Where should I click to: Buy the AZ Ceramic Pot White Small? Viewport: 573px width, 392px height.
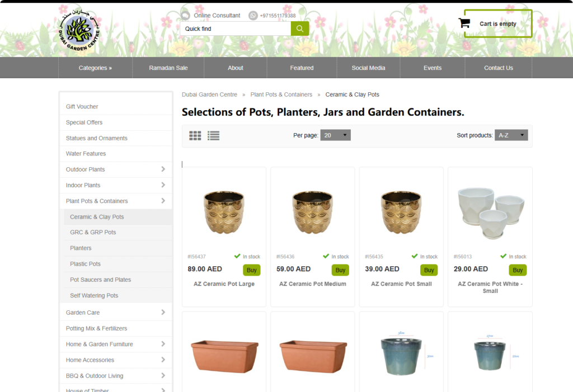click(x=518, y=270)
